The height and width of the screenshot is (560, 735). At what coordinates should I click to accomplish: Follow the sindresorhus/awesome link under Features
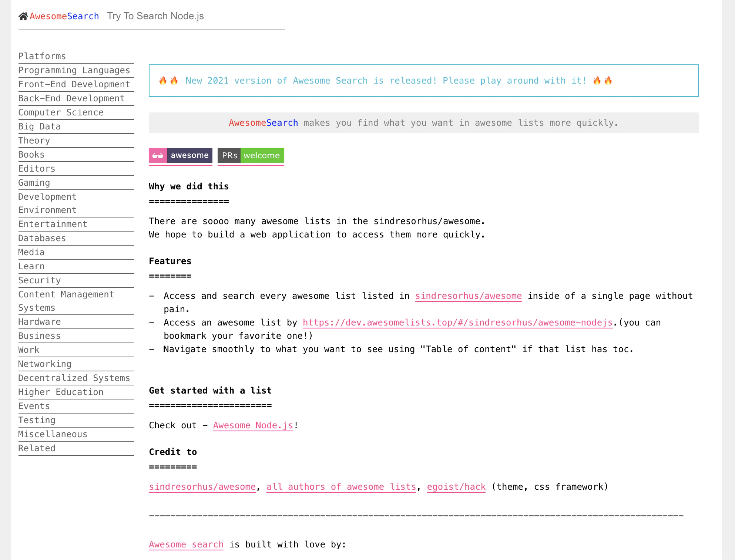(x=468, y=296)
